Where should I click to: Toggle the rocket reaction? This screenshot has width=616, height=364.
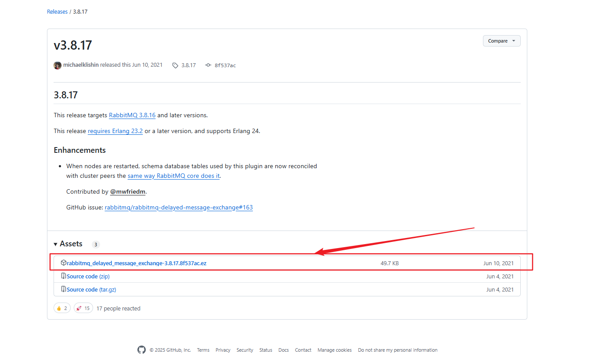[x=83, y=308]
